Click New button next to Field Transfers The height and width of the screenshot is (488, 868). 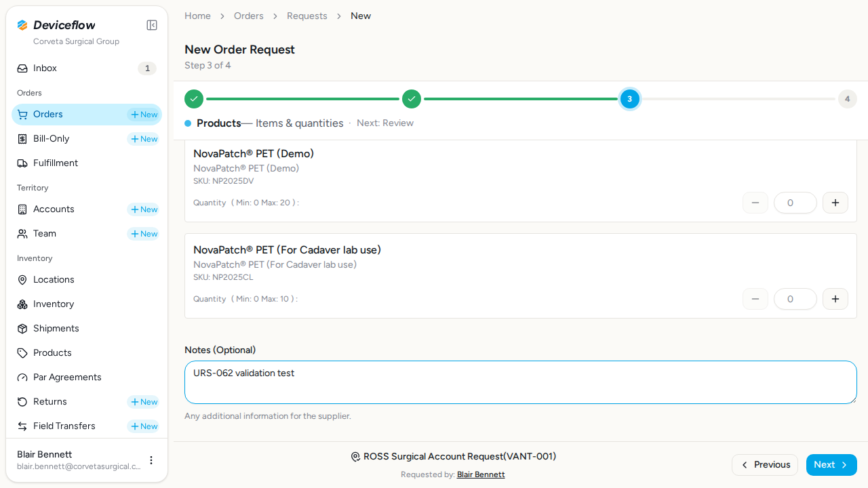144,426
